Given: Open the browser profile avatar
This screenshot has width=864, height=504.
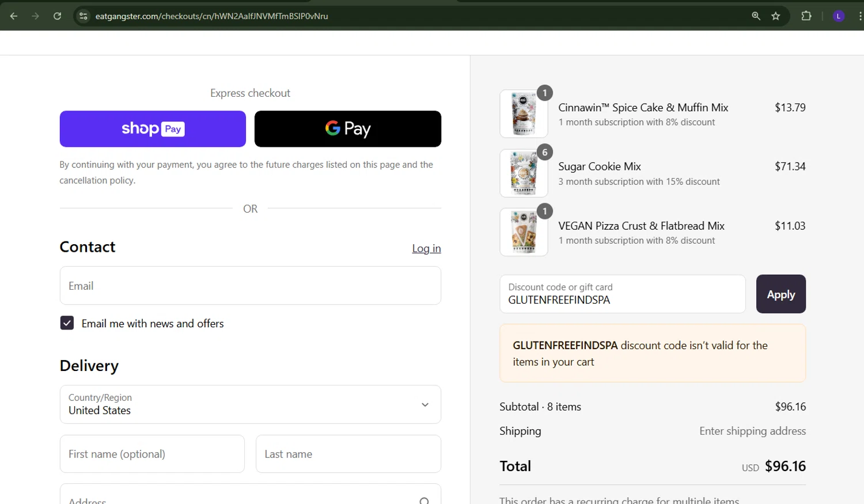Looking at the screenshot, I should click(x=839, y=16).
